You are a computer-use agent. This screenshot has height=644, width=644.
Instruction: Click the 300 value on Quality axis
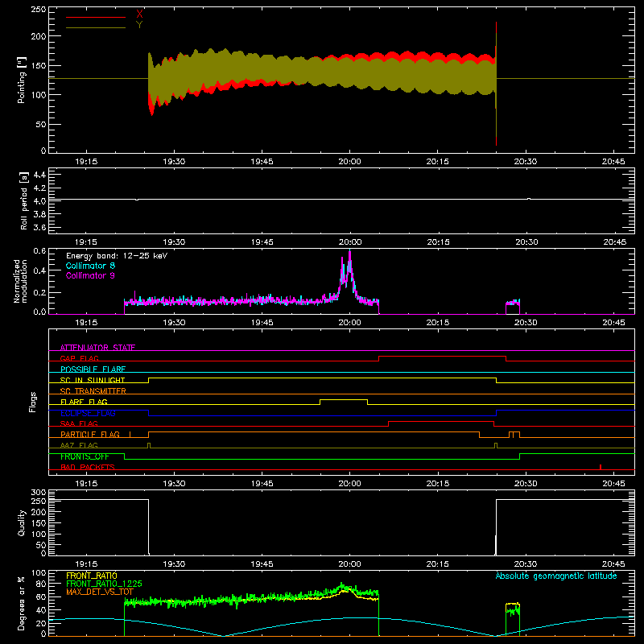39,492
